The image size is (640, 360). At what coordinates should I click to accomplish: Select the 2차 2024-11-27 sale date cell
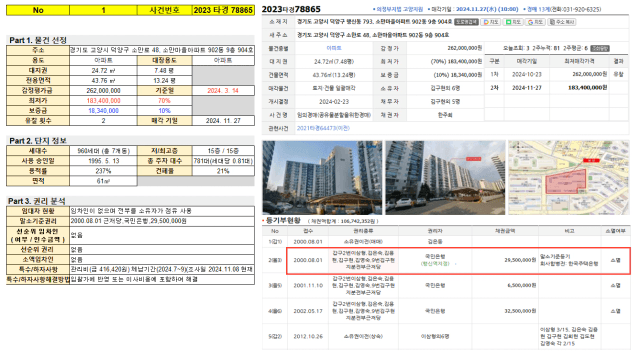(527, 88)
